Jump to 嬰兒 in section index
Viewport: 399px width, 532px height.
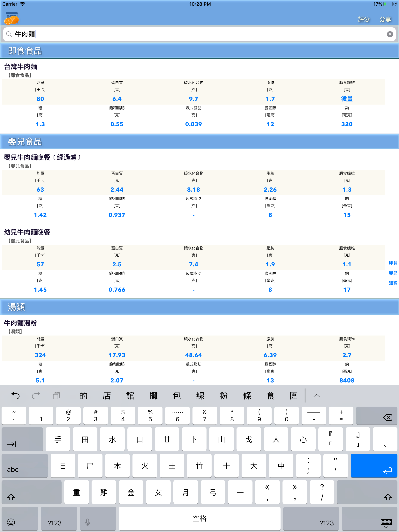point(393,273)
